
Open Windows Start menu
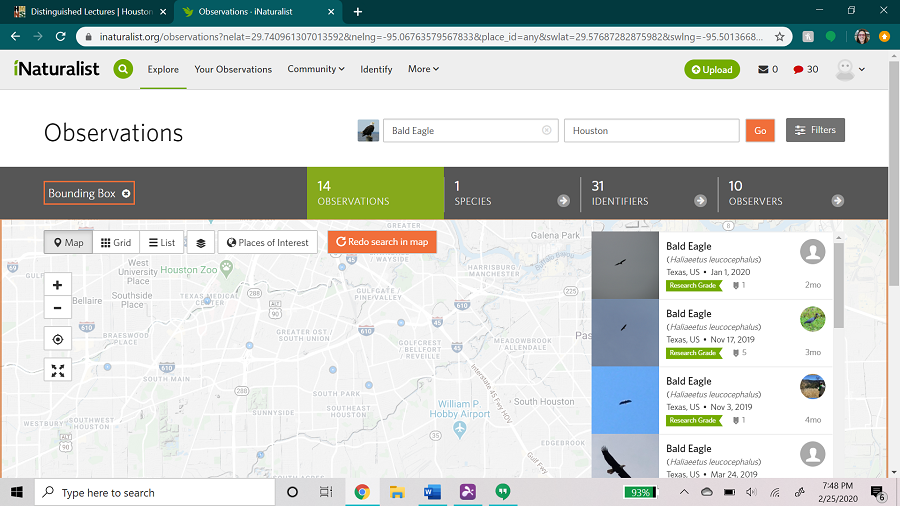tap(17, 492)
